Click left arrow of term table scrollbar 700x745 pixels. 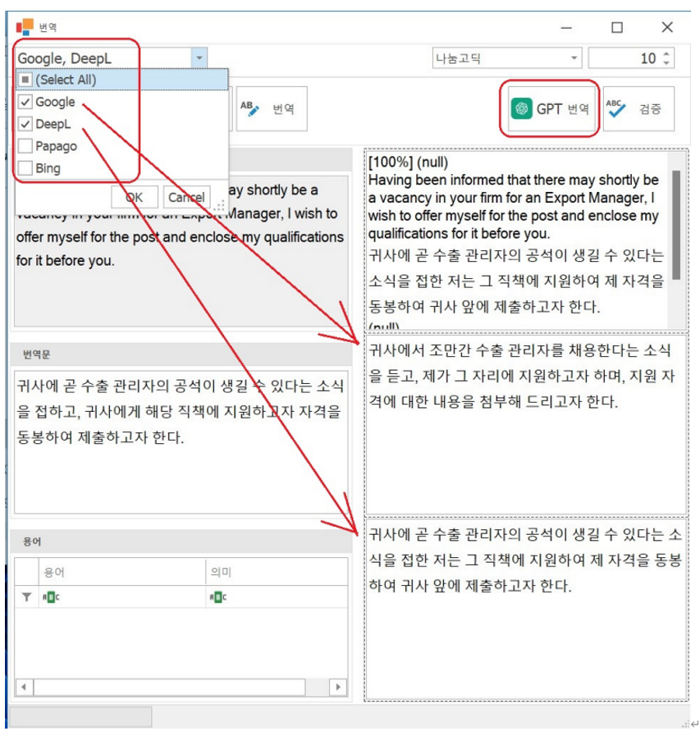24,687
